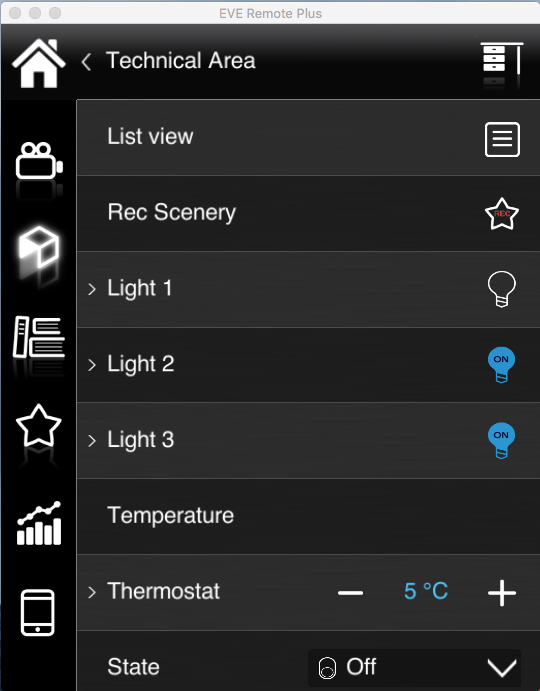This screenshot has width=540, height=691.
Task: Expand the Thermostat row chevron
Action: coord(92,592)
